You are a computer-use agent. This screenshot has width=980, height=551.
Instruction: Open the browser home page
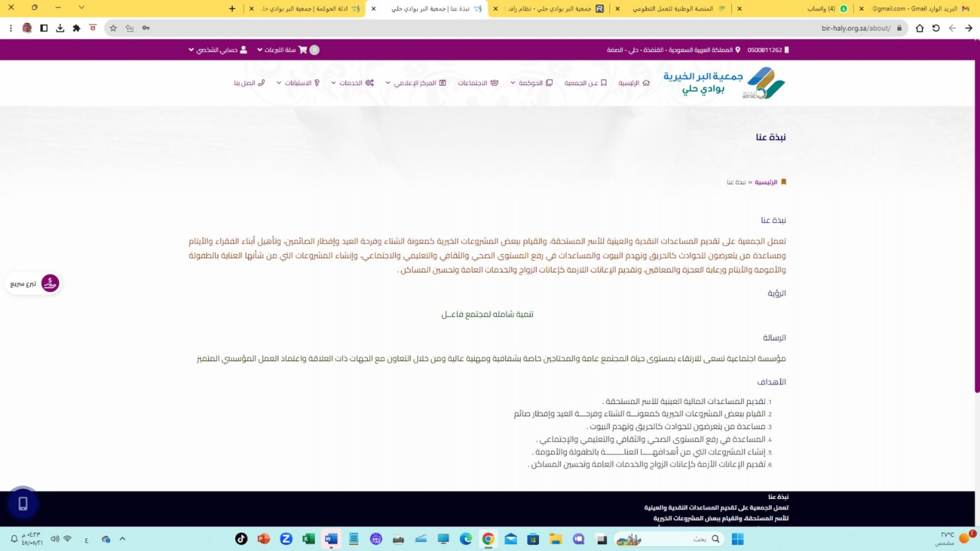pyautogui.click(x=919, y=28)
